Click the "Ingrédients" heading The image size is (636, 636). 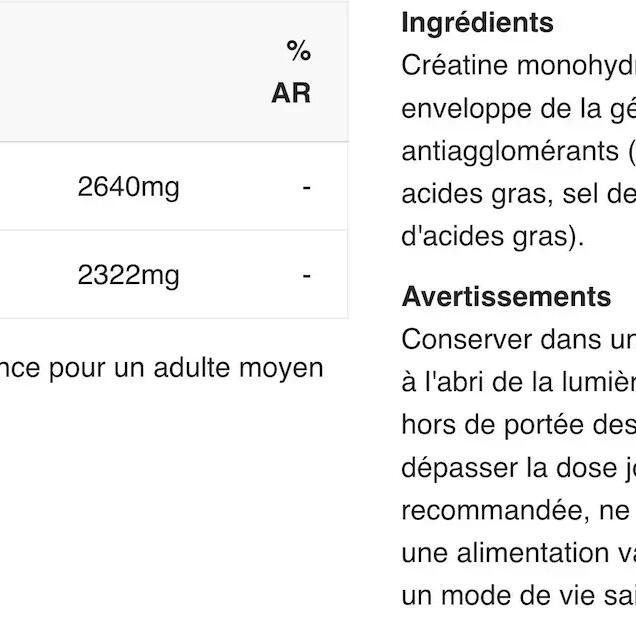(x=477, y=22)
